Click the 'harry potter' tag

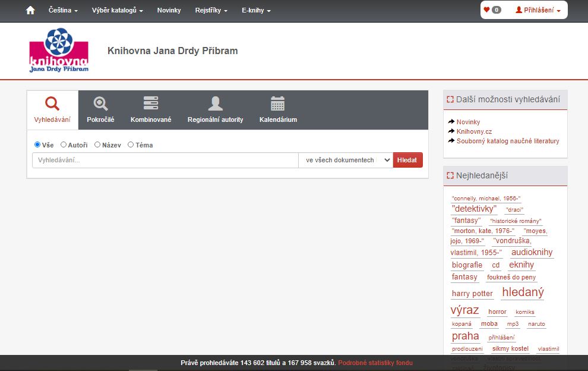pyautogui.click(x=472, y=294)
